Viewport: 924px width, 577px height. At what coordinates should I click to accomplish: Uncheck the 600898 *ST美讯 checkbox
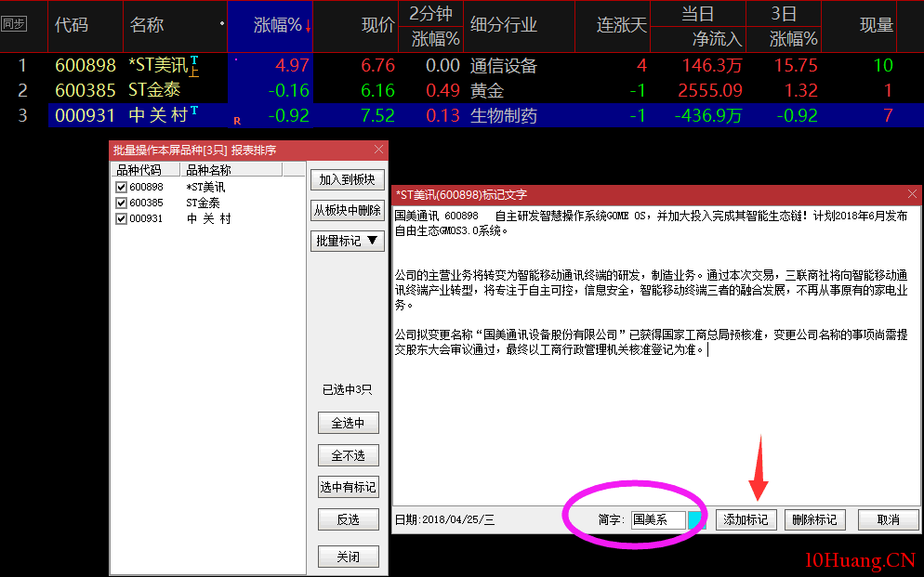(122, 188)
